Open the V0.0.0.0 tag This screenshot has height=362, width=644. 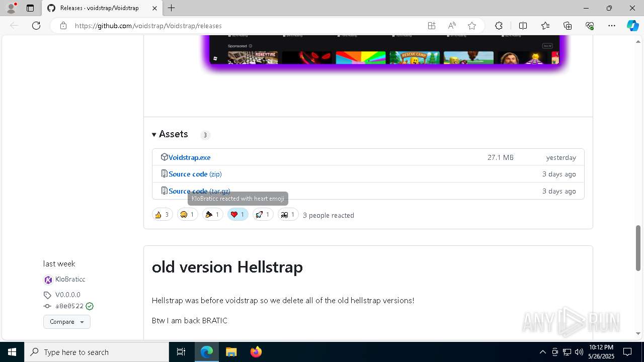coord(68,295)
